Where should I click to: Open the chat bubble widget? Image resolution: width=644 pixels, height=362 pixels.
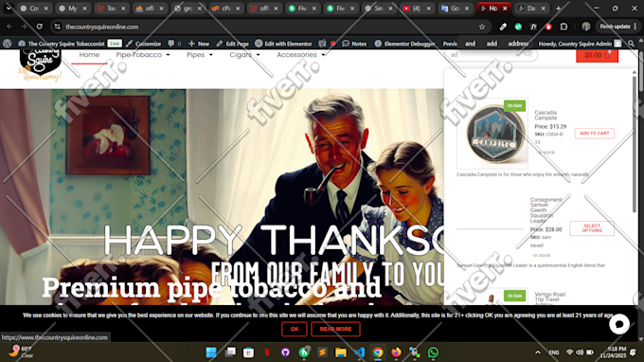[619, 324]
